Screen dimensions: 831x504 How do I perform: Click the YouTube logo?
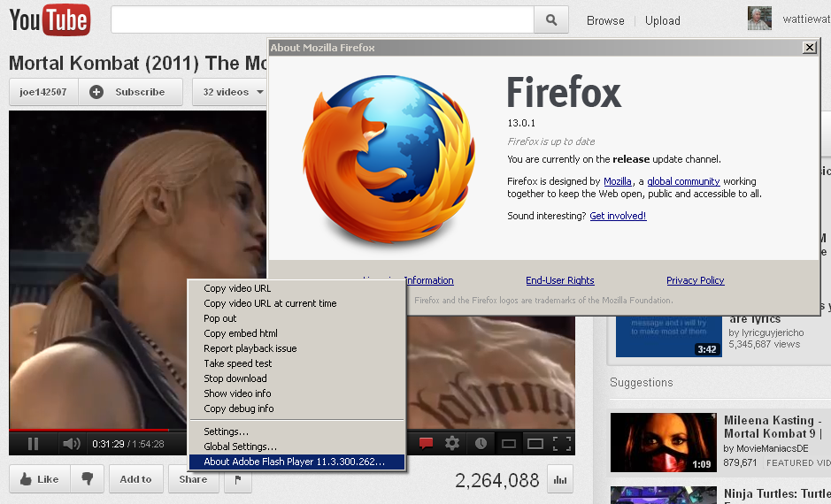click(50, 19)
